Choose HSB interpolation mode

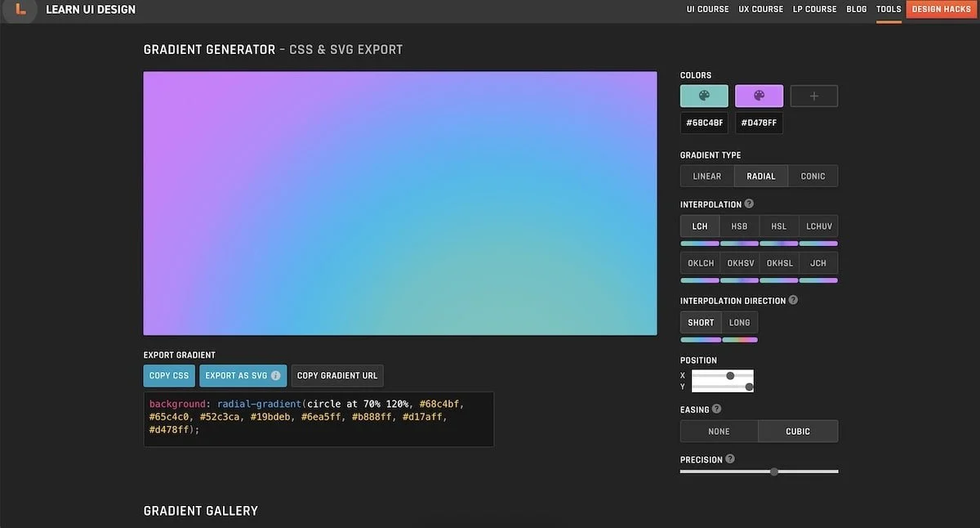pyautogui.click(x=739, y=226)
